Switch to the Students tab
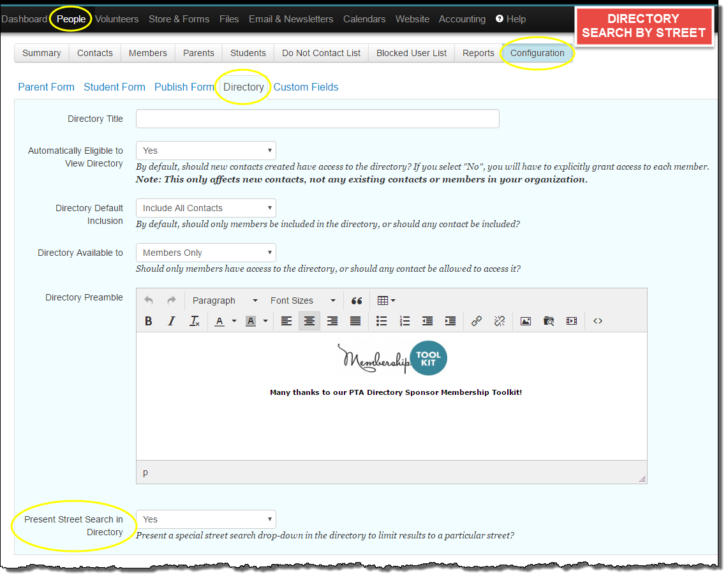 tap(248, 53)
